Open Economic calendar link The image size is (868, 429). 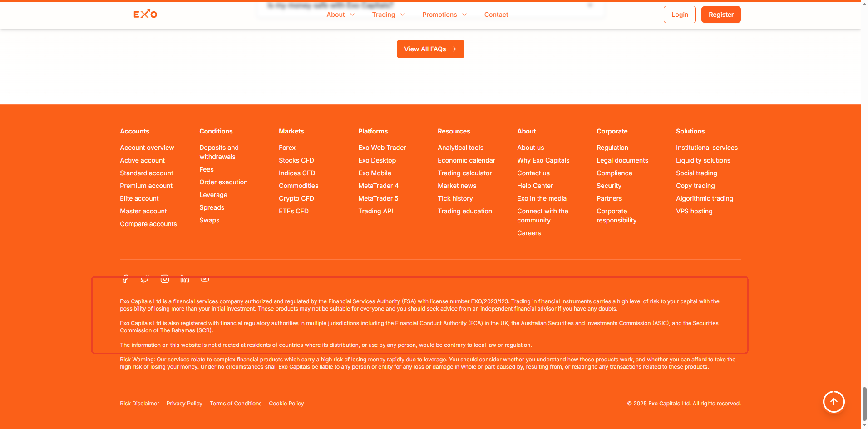[467, 160]
